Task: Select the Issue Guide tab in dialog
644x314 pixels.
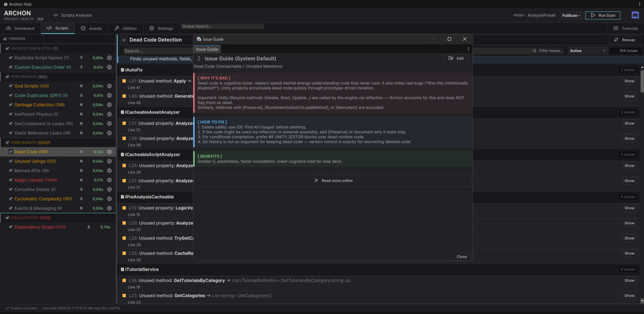Action: pyautogui.click(x=207, y=49)
